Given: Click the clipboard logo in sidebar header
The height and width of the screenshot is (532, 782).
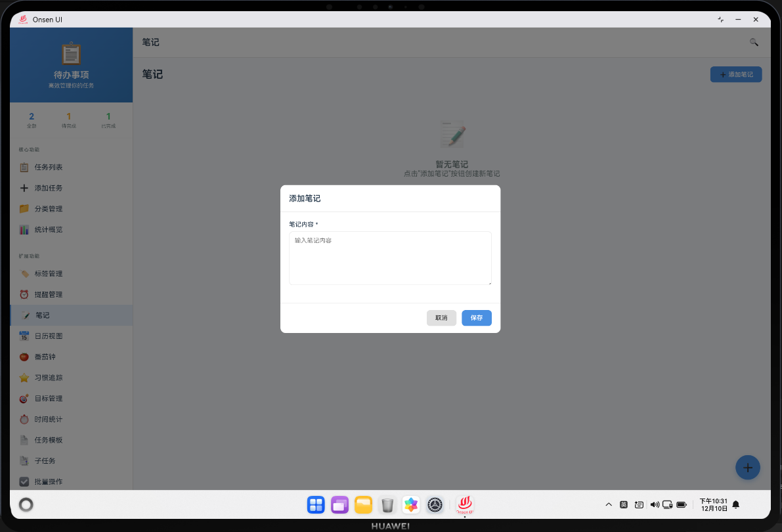Looking at the screenshot, I should pyautogui.click(x=72, y=53).
